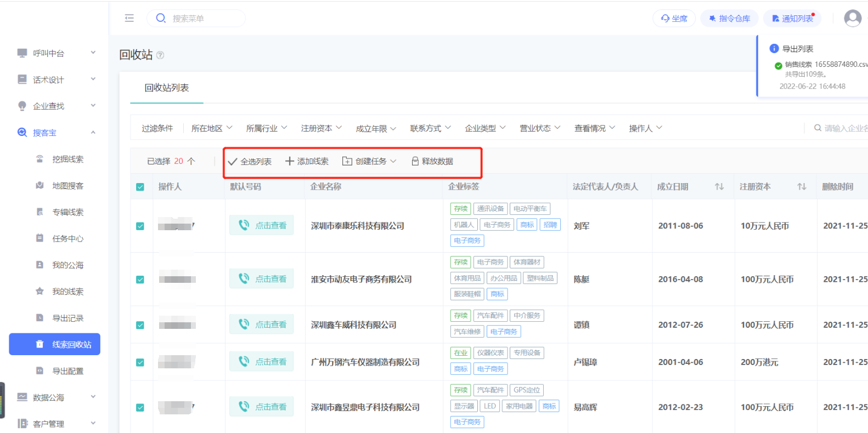The height and width of the screenshot is (433, 868).
Task: Open the 指令仓库 button
Action: [x=729, y=18]
